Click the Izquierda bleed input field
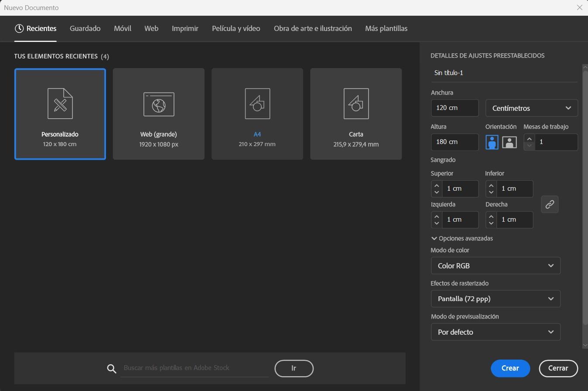The width and height of the screenshot is (588, 391). point(460,220)
